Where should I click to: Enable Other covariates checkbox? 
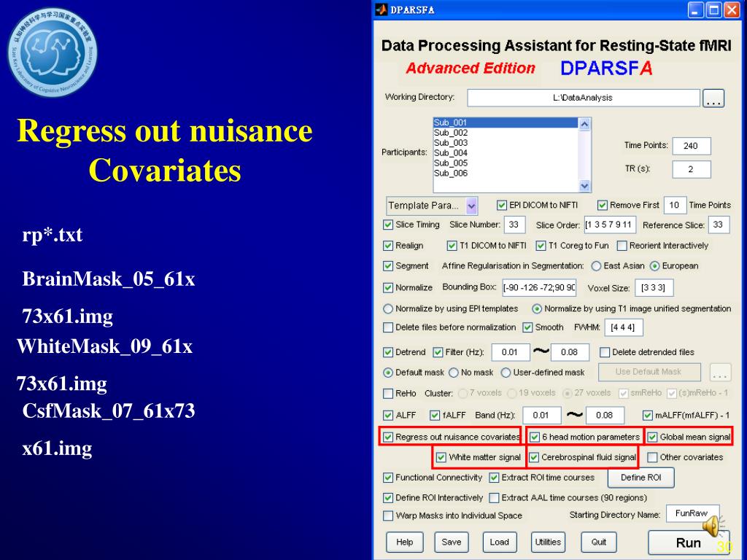[x=652, y=457]
